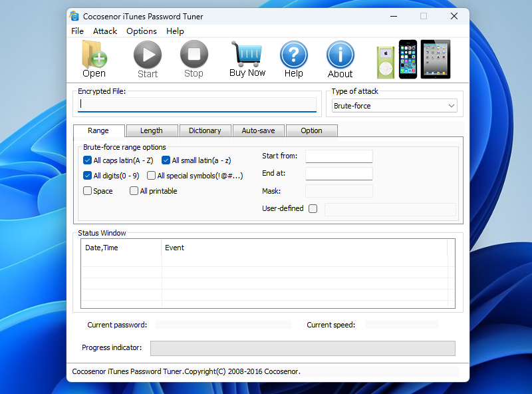532x394 pixels.
Task: Switch to the Dictionary tab
Action: click(x=205, y=130)
